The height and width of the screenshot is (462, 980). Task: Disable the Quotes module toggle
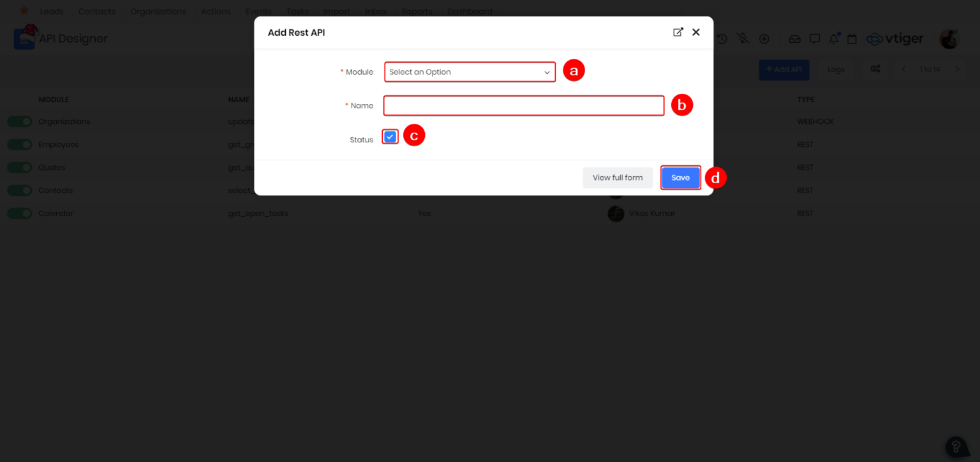point(19,167)
